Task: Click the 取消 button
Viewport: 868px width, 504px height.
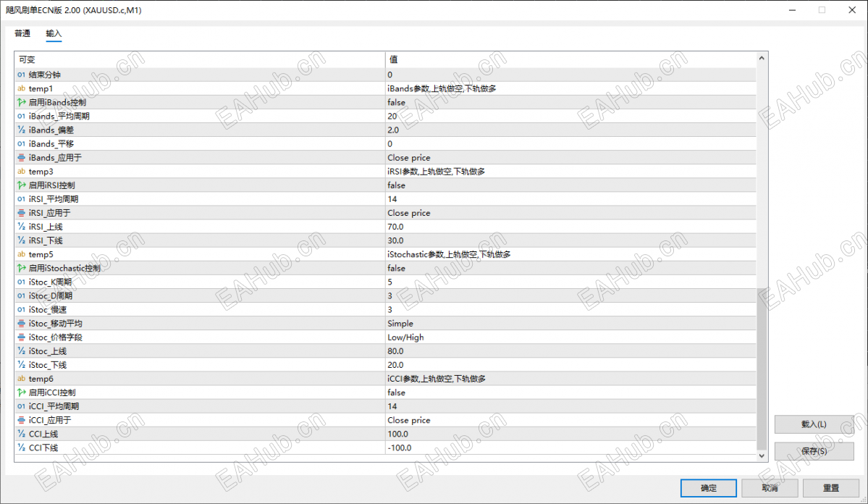Action: (x=770, y=488)
